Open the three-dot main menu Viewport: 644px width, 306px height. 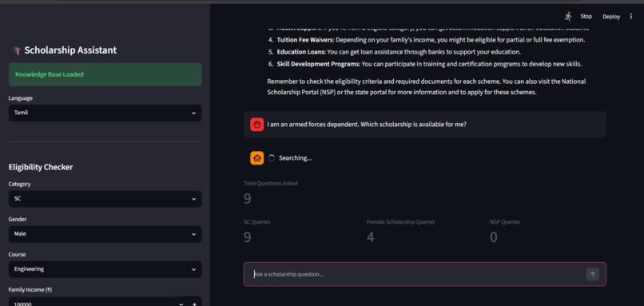point(631,17)
